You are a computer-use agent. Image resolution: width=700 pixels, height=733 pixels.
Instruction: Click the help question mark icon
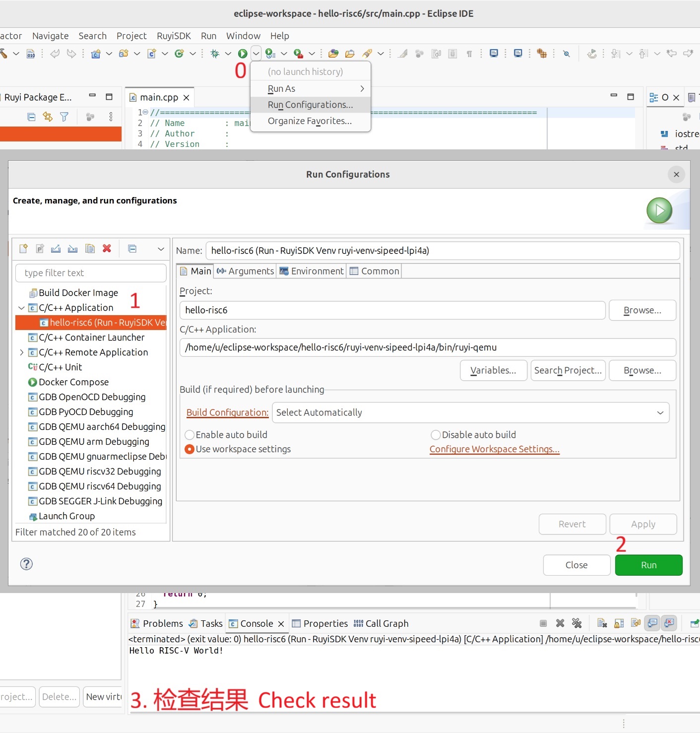point(26,564)
